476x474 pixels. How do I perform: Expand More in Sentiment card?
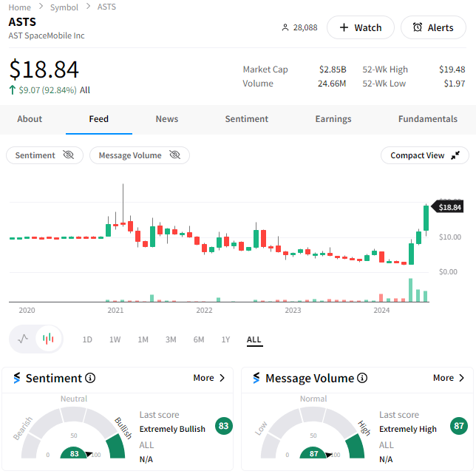click(209, 378)
